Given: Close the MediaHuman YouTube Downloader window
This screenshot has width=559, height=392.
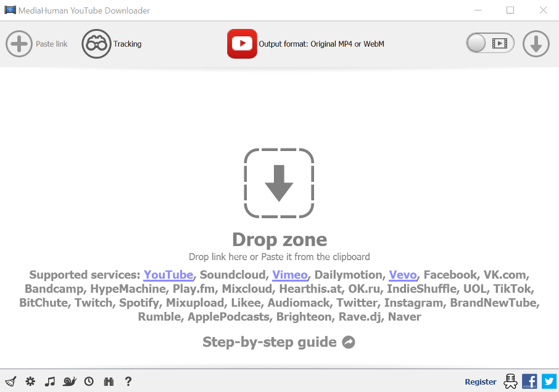Looking at the screenshot, I should (543, 10).
